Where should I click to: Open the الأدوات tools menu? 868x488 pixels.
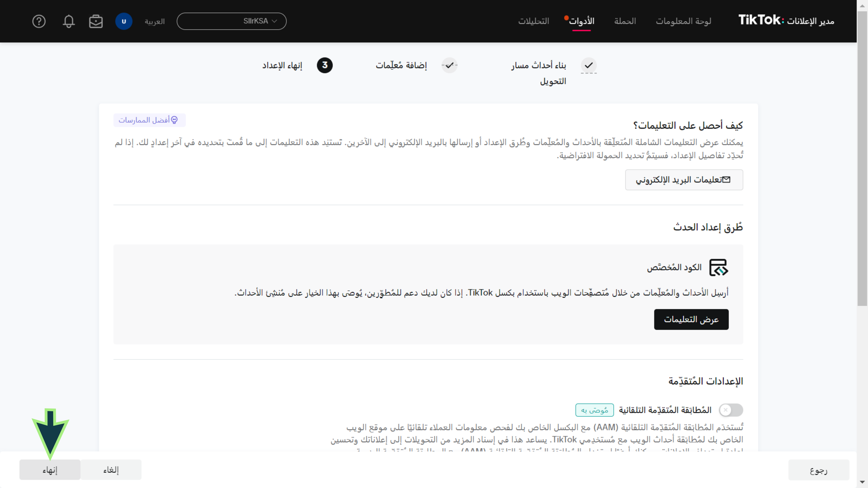tap(582, 21)
